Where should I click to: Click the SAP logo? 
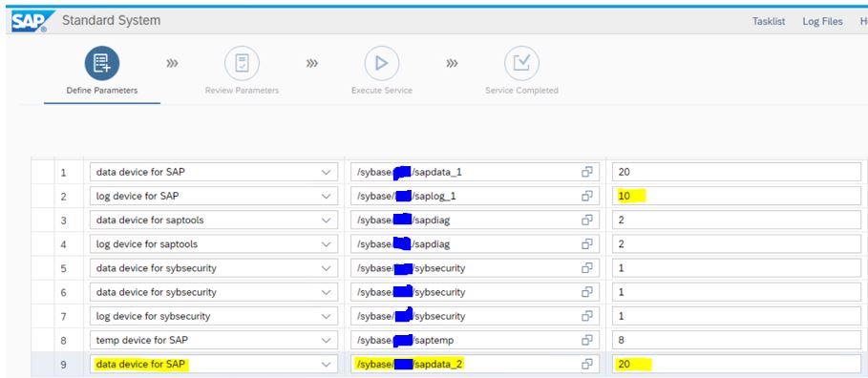pos(32,21)
